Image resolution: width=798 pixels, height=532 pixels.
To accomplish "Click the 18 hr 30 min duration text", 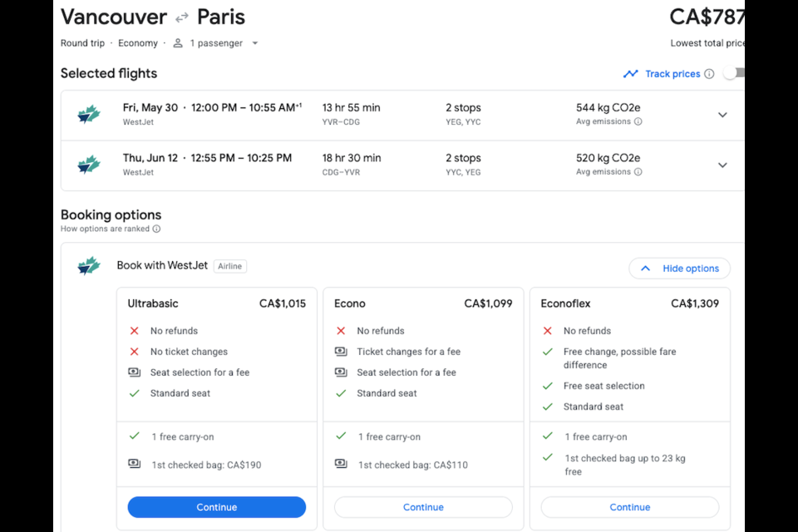I will 351,158.
